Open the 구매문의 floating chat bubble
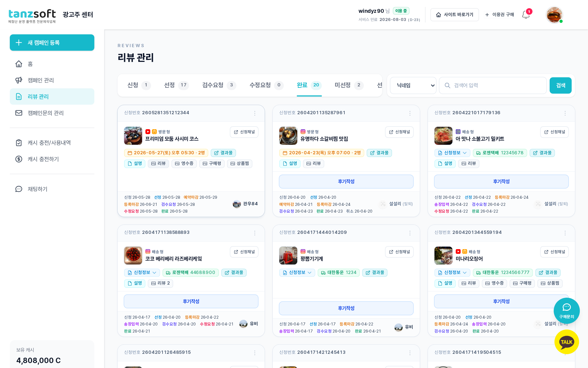This screenshot has width=588, height=368. (x=566, y=310)
